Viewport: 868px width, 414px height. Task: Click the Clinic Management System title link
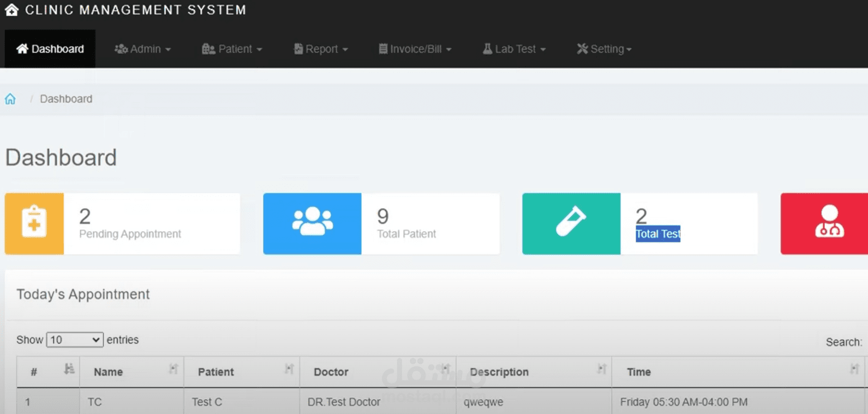[136, 10]
